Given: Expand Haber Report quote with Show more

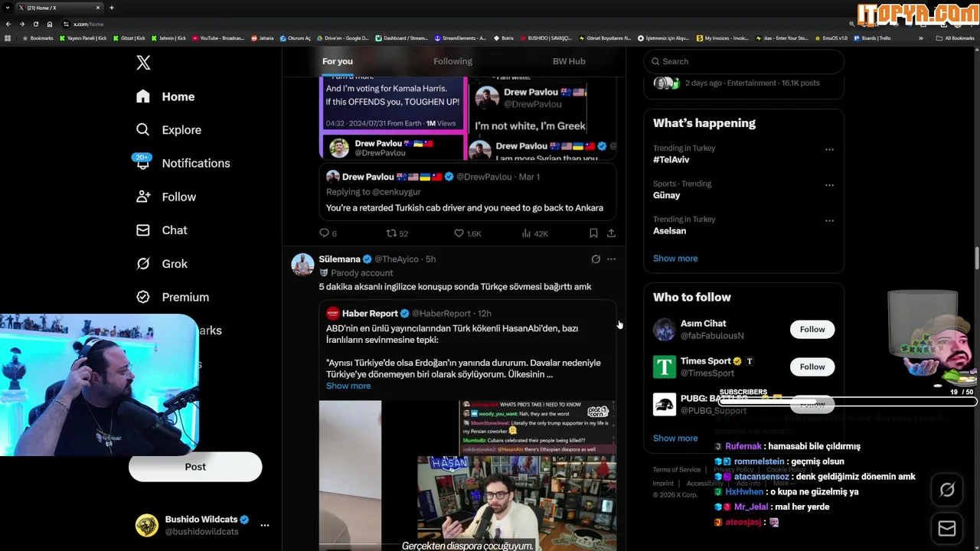Looking at the screenshot, I should (348, 386).
